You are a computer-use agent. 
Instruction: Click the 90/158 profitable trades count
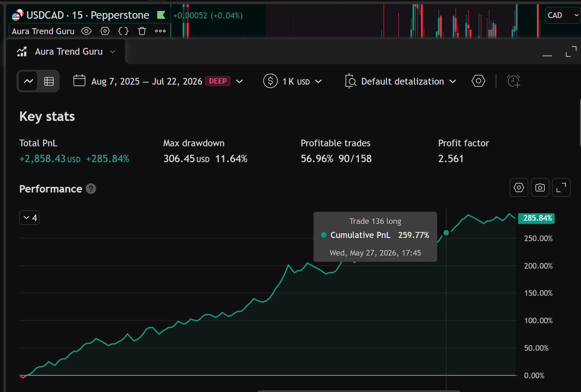pyautogui.click(x=355, y=159)
